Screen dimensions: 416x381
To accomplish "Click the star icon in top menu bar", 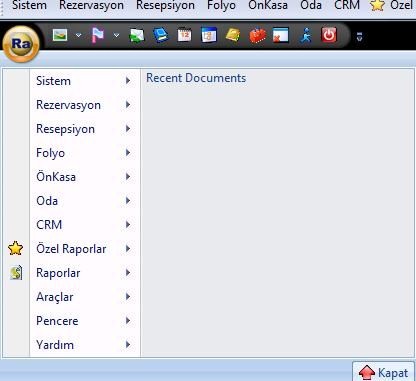I will (377, 5).
